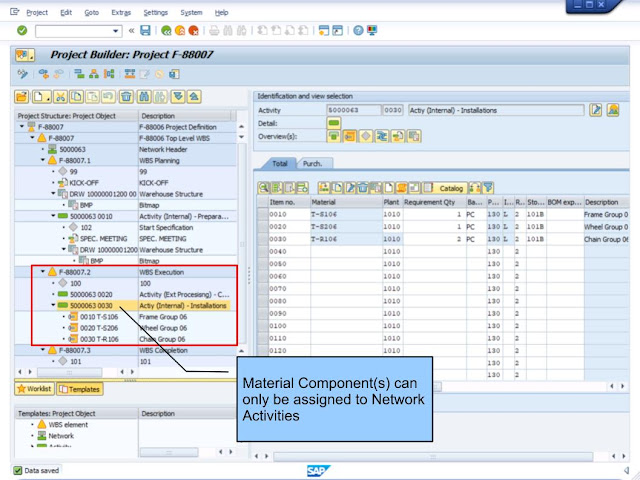Select WBS element in Templates tree
640x480 pixels.
(68, 424)
